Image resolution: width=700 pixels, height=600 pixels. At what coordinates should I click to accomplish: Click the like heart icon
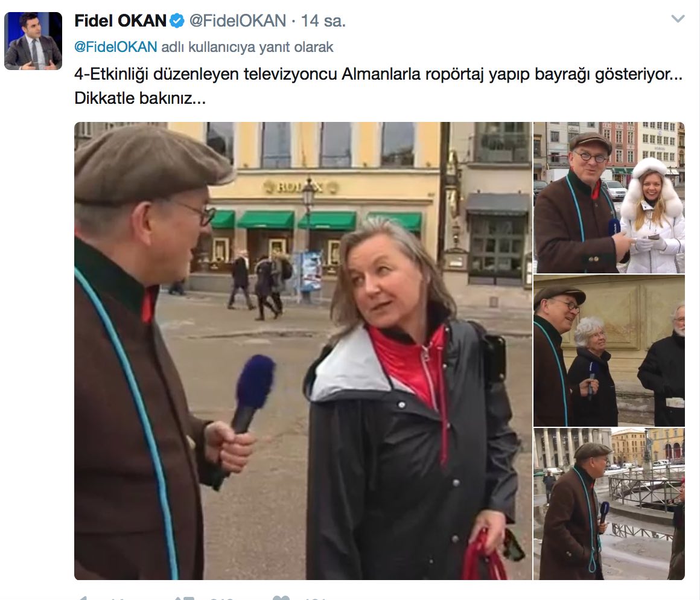(281, 598)
